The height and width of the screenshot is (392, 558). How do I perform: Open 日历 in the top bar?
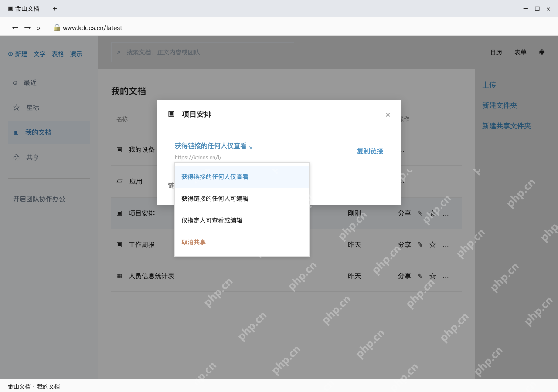(496, 52)
